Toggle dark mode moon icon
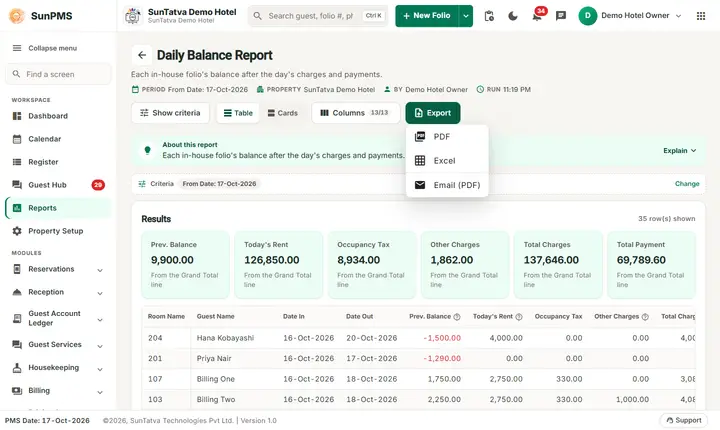Viewport: 720px width, 430px height. (x=513, y=16)
